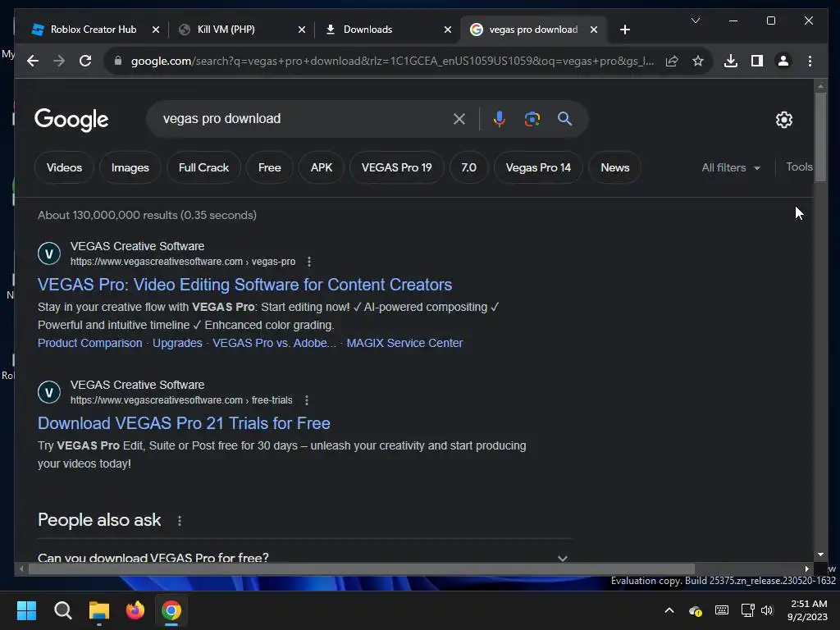Show hidden system tray icons
The height and width of the screenshot is (630, 840).
(669, 610)
